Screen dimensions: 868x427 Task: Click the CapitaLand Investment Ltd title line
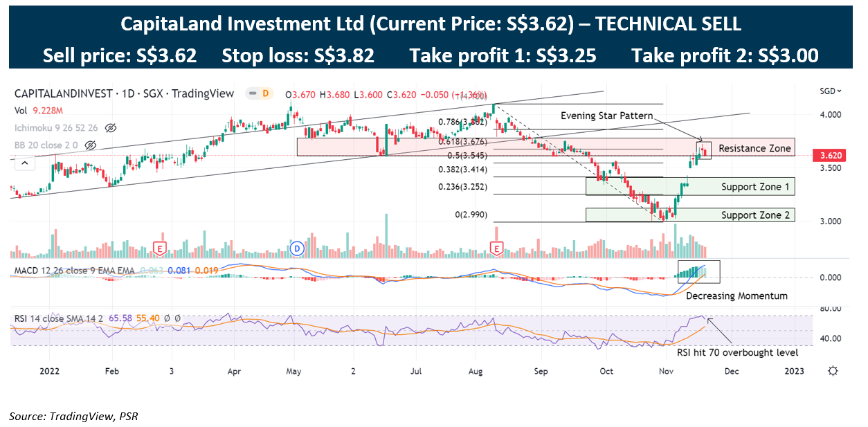431,24
